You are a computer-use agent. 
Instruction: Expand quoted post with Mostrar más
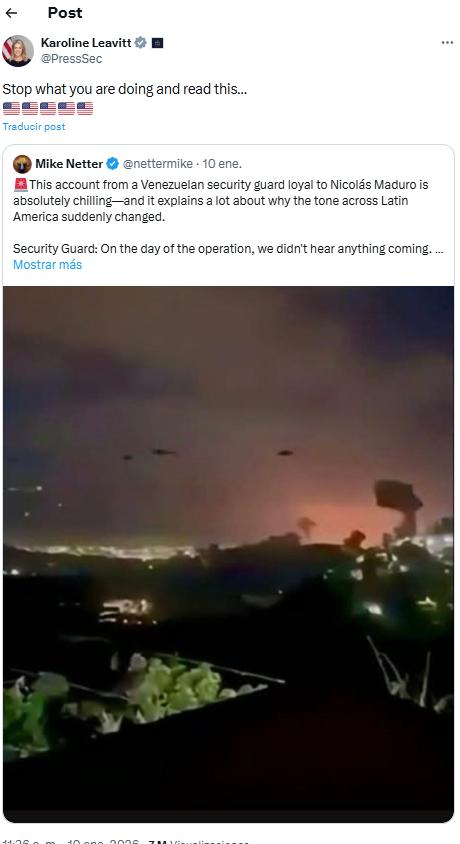(47, 265)
